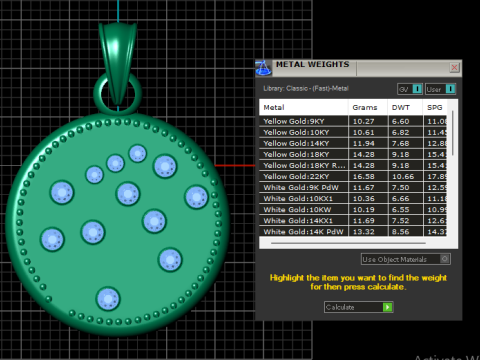Click the Metal Weights title bar

click(360, 68)
